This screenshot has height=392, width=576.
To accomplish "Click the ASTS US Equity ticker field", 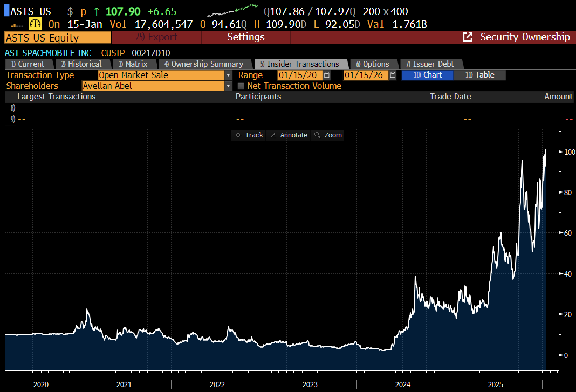I will [58, 37].
